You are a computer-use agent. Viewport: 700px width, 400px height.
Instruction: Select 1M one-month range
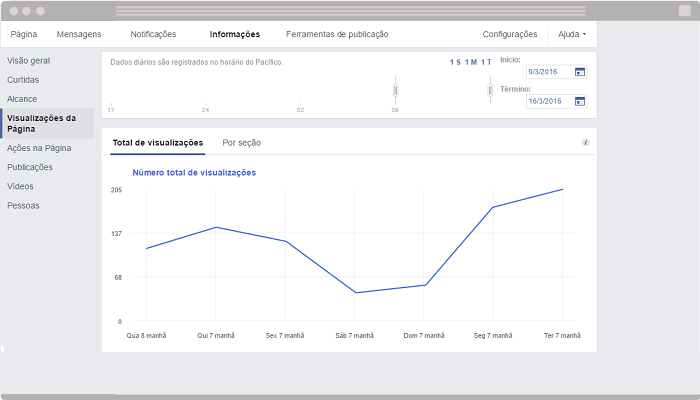[x=471, y=62]
